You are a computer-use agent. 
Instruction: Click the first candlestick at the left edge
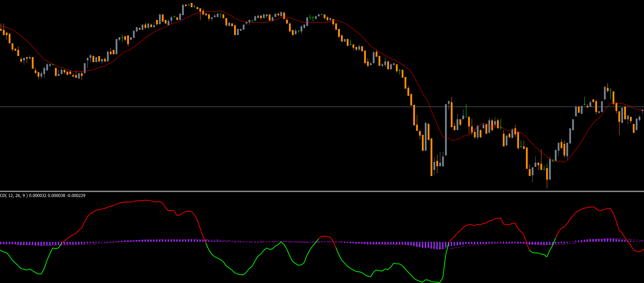click(x=1, y=29)
